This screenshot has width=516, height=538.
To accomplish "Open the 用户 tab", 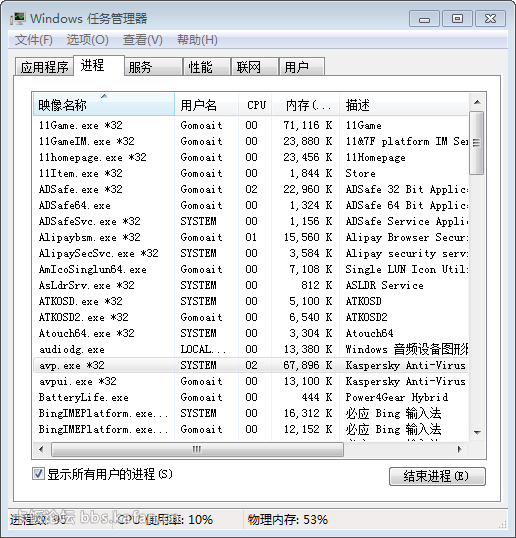I will click(302, 67).
